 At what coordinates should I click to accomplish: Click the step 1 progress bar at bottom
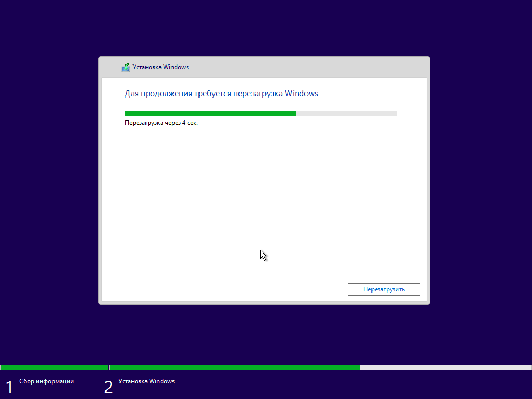[x=54, y=367]
